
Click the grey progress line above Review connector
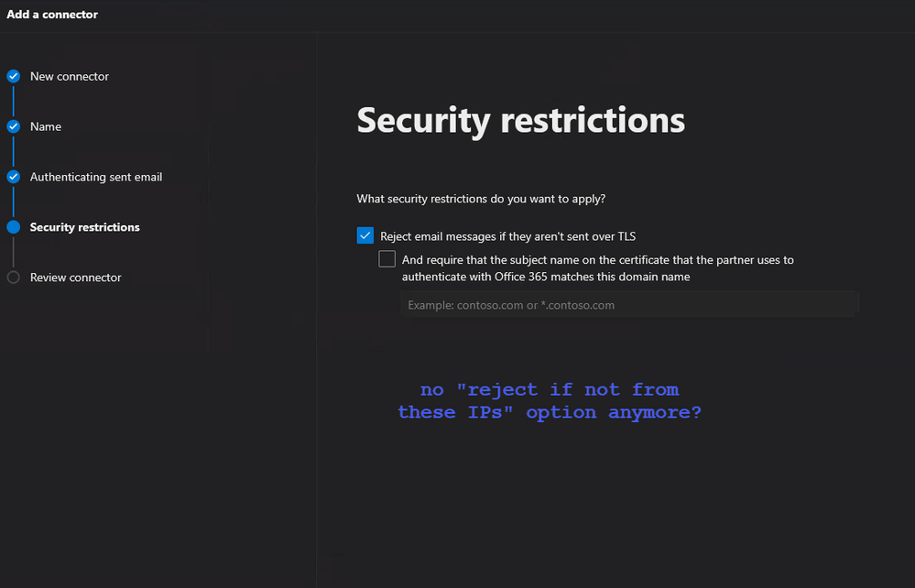(14, 252)
